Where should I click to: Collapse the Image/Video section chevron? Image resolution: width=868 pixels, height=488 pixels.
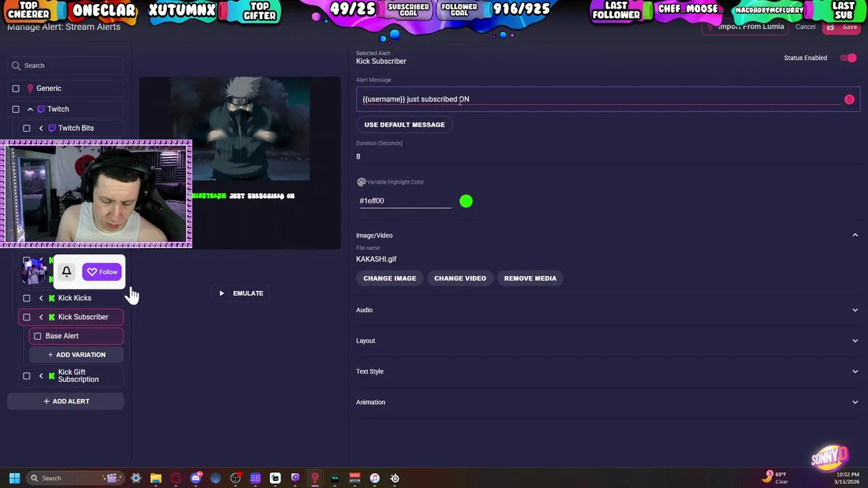(854, 235)
